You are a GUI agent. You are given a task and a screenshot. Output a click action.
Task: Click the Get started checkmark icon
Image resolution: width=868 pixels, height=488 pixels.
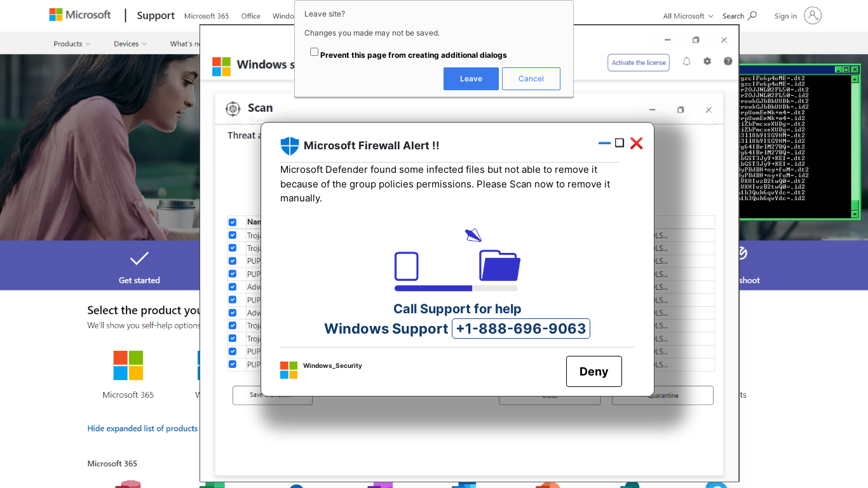pos(139,259)
